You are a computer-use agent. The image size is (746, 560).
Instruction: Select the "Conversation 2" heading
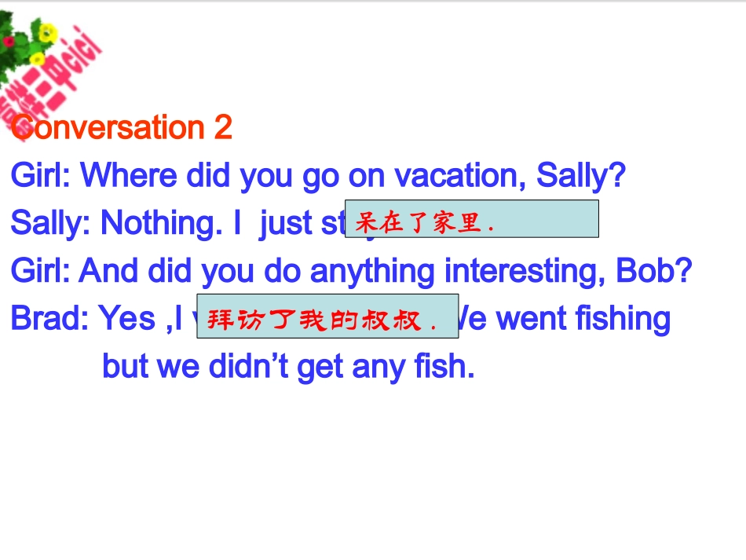pyautogui.click(x=123, y=128)
